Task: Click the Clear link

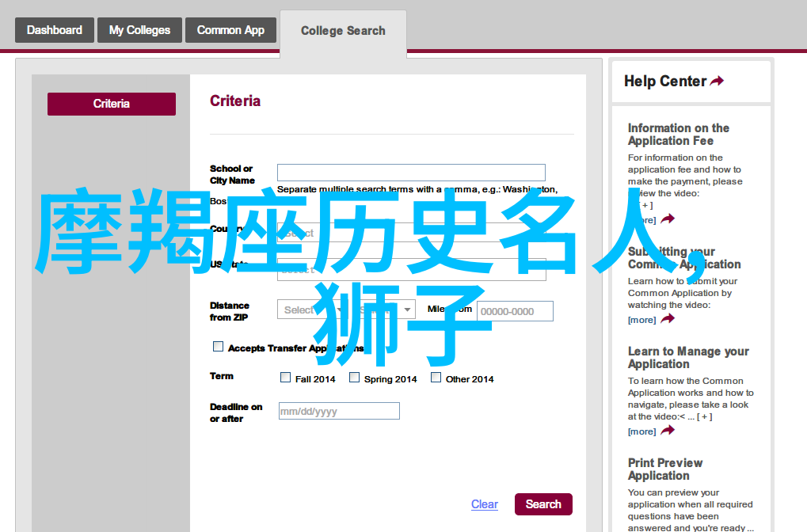Action: (484, 504)
